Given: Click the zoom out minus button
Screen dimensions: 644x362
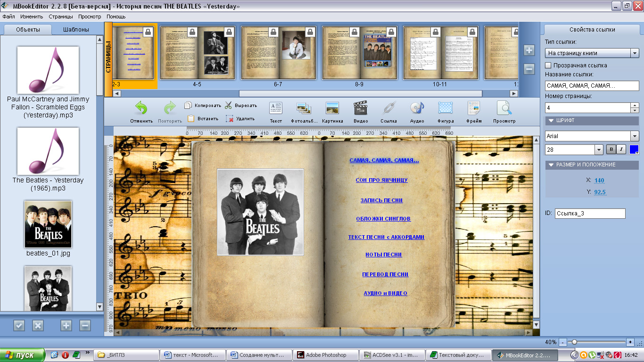Looking at the screenshot, I should [x=562, y=342].
